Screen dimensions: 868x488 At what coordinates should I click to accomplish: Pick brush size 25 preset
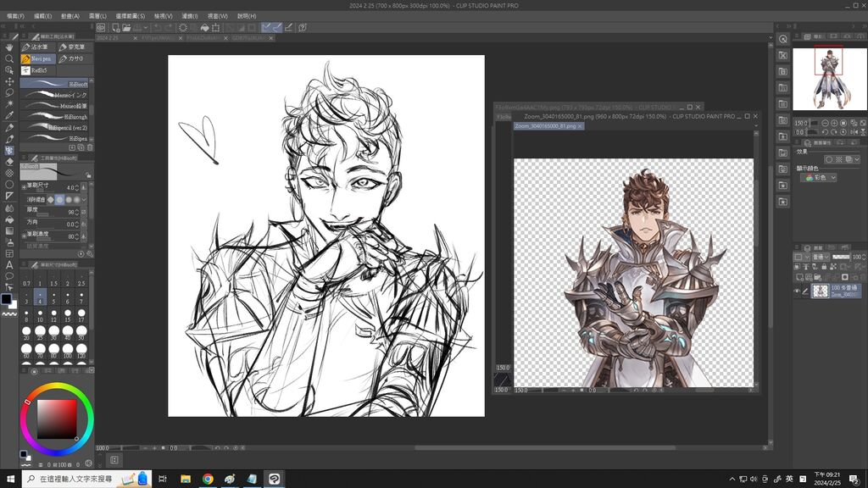click(x=40, y=333)
